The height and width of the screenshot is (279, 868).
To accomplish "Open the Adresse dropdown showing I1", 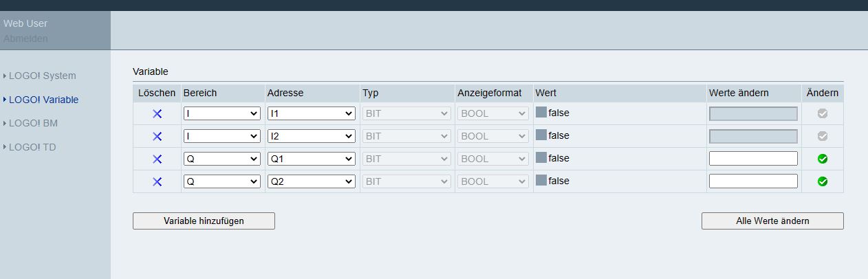I will click(x=311, y=114).
